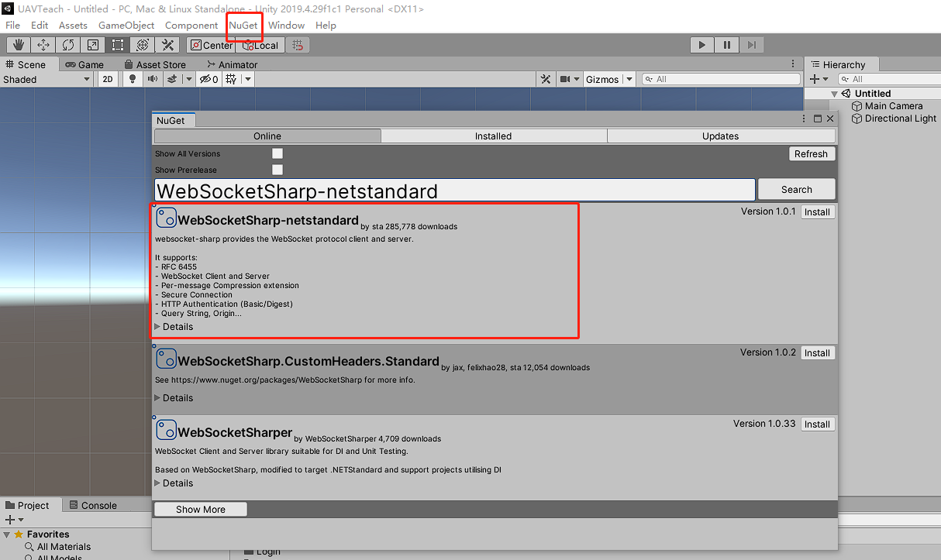The image size is (941, 560).
Task: Start Play mode
Action: [x=702, y=45]
